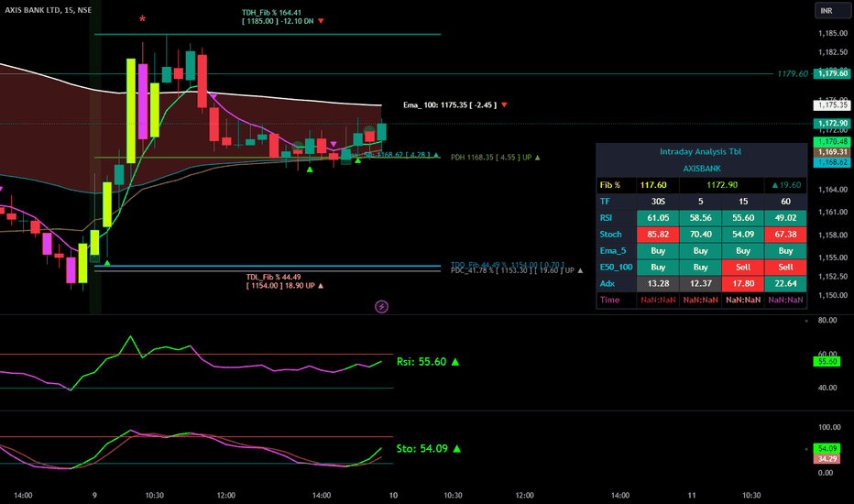
Task: Click the 12:00 time label after 10:30 on day 9
Action: 226,495
